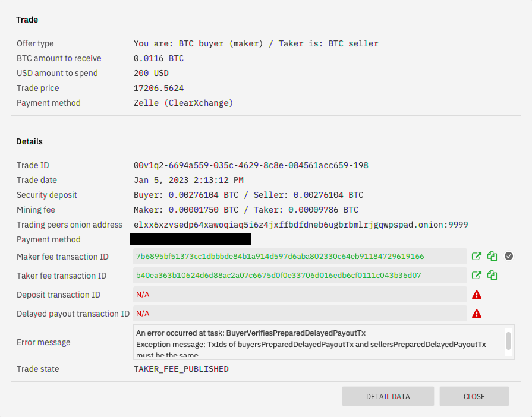Click the CLOSE button
532x417 pixels.
click(474, 396)
